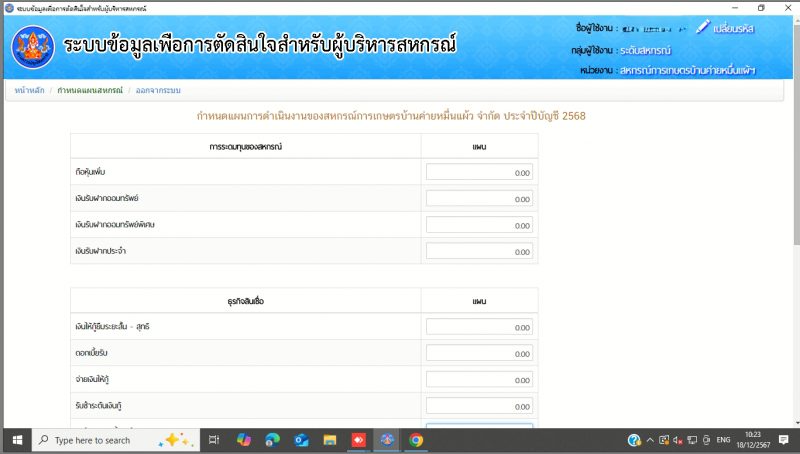Viewport: 800px width, 454px height.
Task: Click the app favicon in the title bar
Action: [9, 8]
